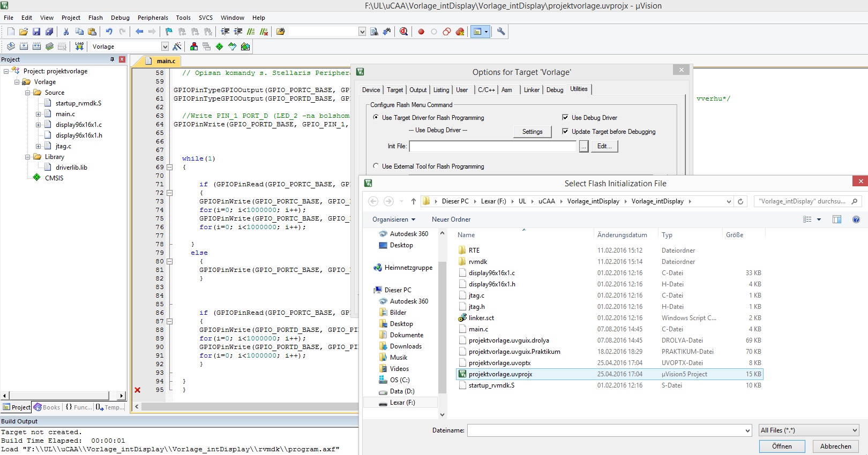Open the Vorlage target dropdown

click(x=165, y=47)
